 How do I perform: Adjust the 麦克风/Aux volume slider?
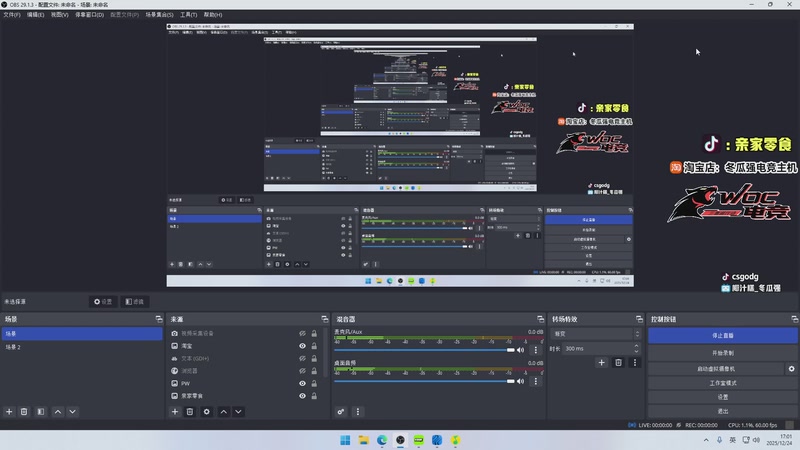point(424,350)
